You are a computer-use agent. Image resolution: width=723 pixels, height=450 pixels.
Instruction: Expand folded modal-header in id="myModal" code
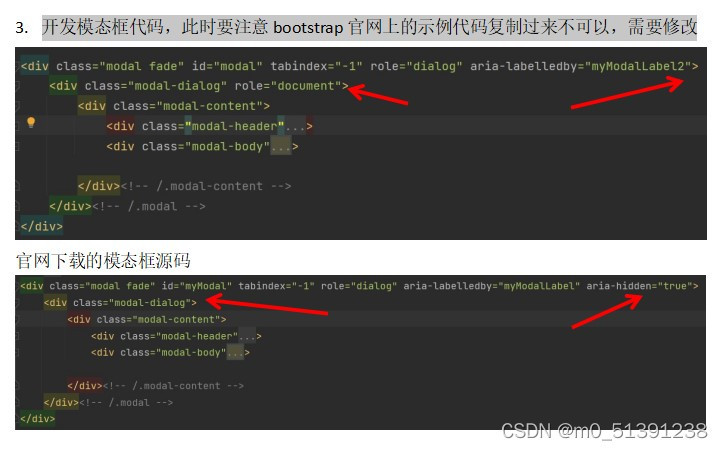click(247, 337)
